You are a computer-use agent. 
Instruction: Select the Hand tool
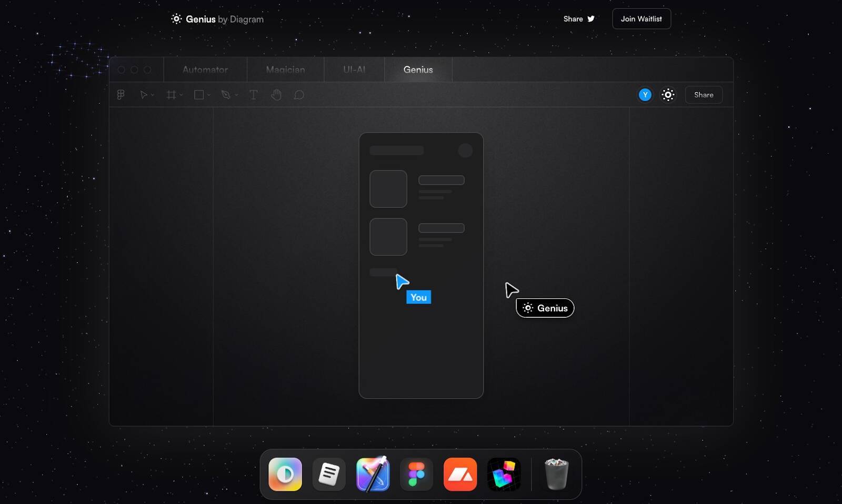276,95
